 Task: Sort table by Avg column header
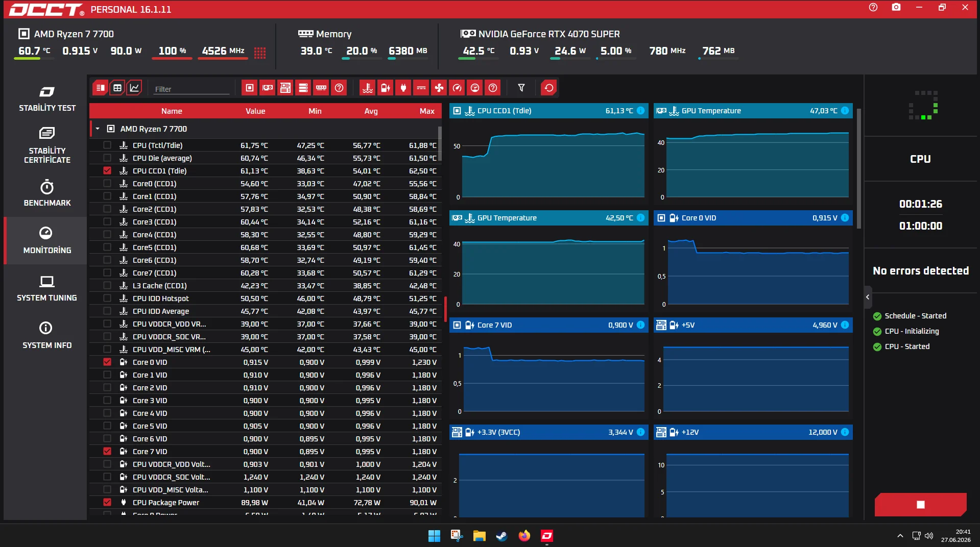371,111
